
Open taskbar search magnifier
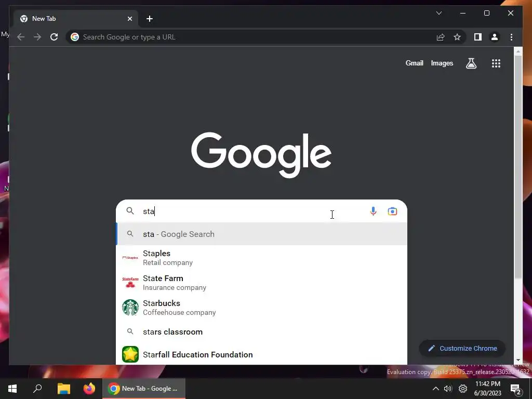click(37, 389)
